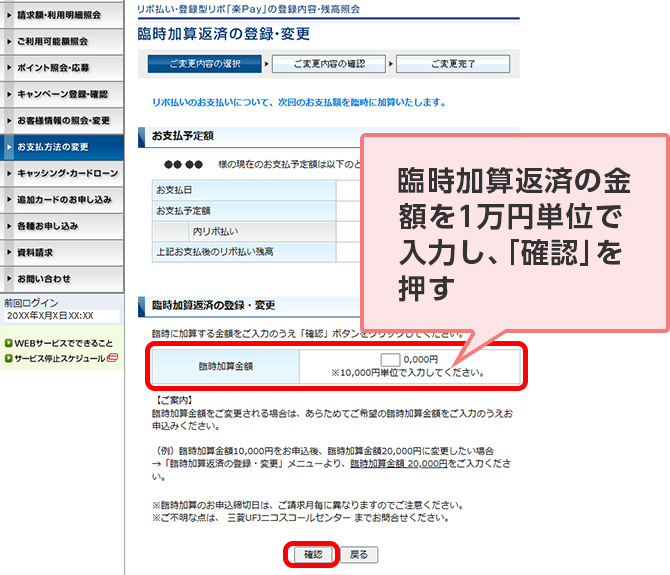Click new-window icon after サービス停止スケジュール
The image size is (670, 575).
pos(112,358)
